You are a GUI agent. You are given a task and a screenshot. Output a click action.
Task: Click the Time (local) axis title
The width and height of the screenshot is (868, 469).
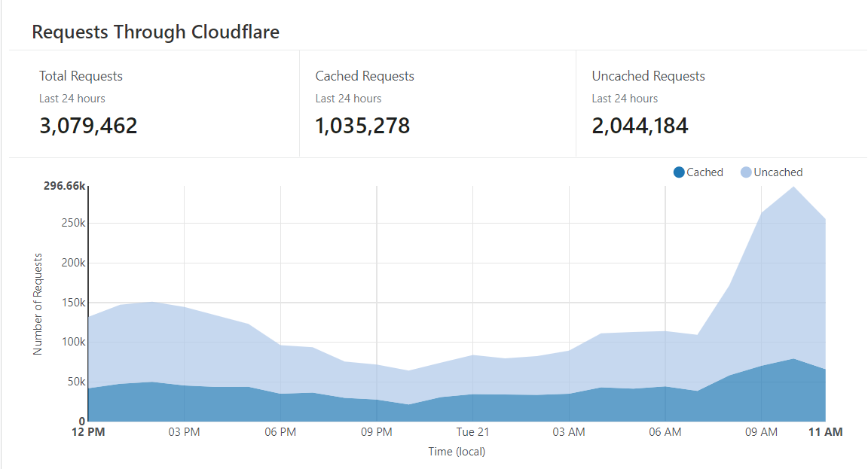point(457,451)
